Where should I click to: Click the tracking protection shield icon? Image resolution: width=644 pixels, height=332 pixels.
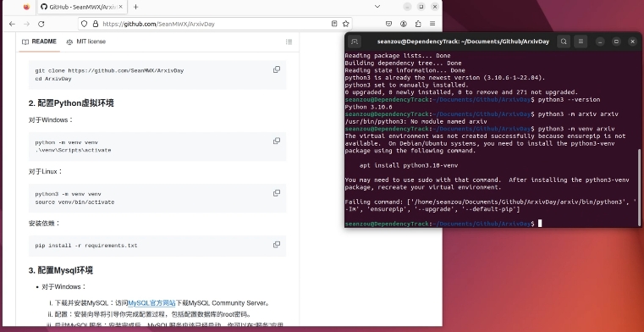pyautogui.click(x=84, y=24)
